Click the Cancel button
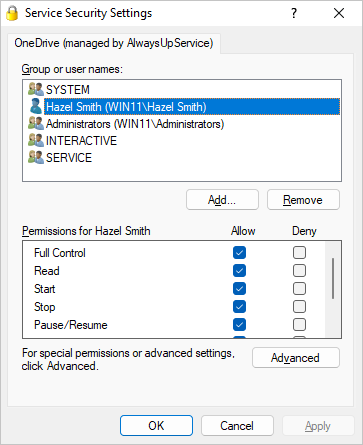The width and height of the screenshot is (363, 445). click(237, 426)
